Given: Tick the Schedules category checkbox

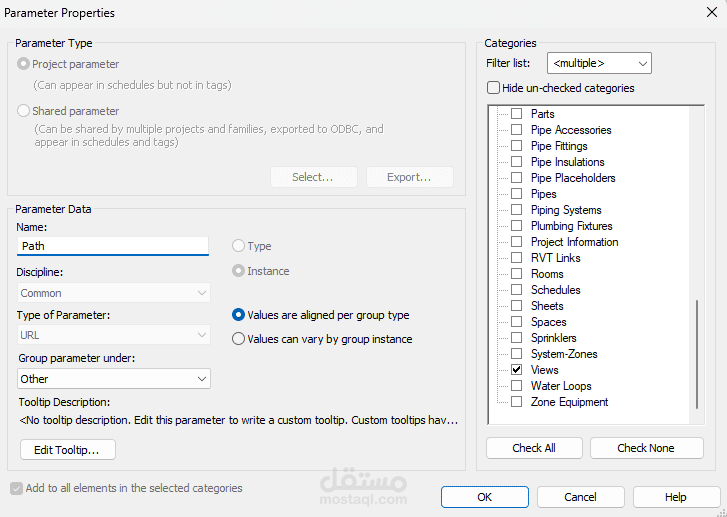Looking at the screenshot, I should pos(517,290).
